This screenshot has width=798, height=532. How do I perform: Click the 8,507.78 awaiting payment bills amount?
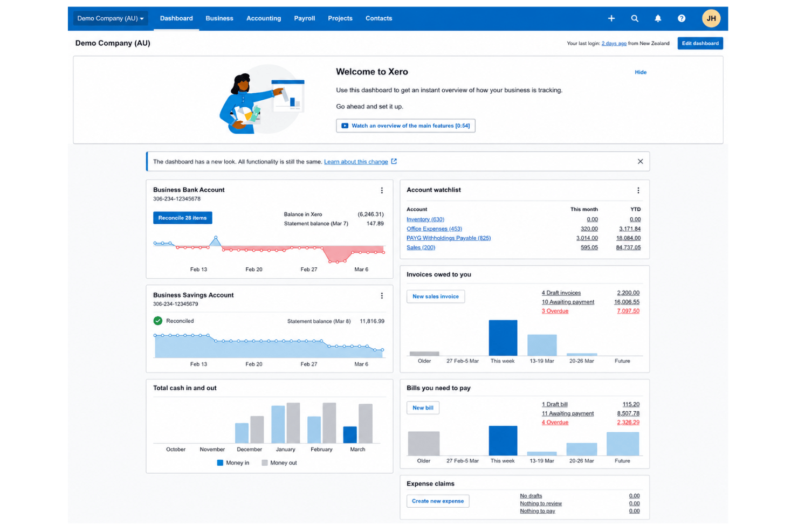click(628, 414)
